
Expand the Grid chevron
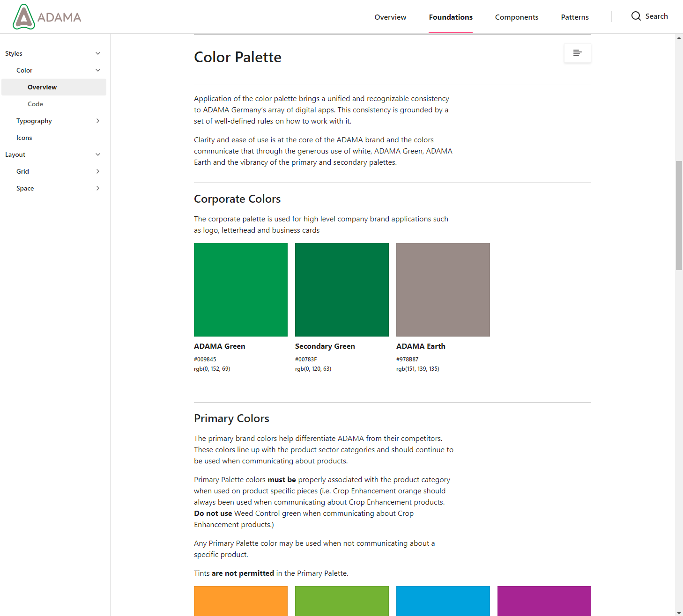coord(98,171)
